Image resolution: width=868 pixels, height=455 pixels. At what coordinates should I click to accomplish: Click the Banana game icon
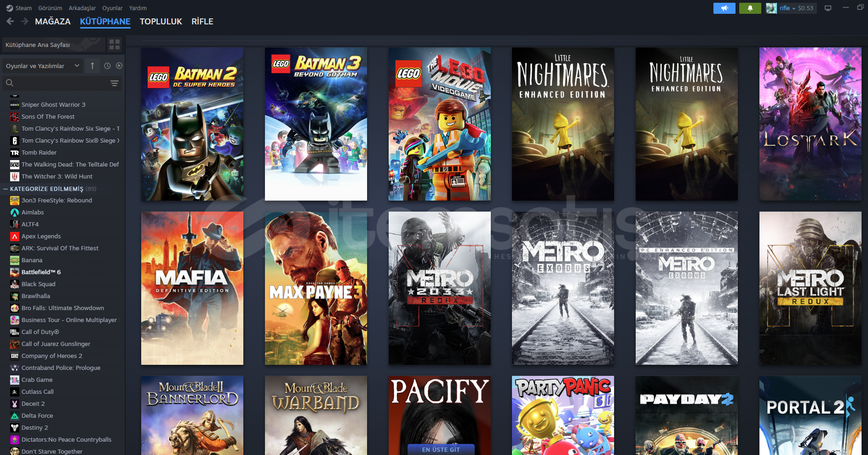(15, 260)
